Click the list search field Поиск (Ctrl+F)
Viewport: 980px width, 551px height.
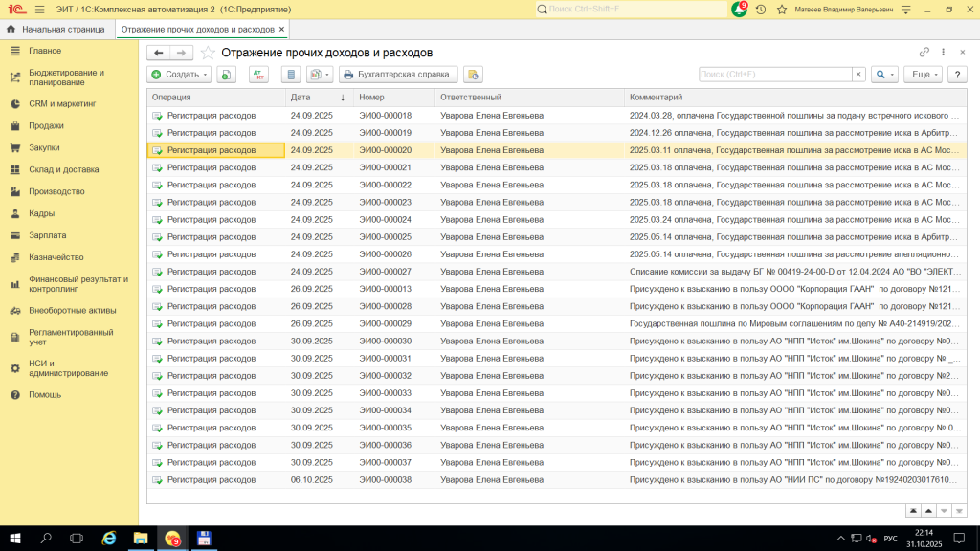pyautogui.click(x=774, y=74)
